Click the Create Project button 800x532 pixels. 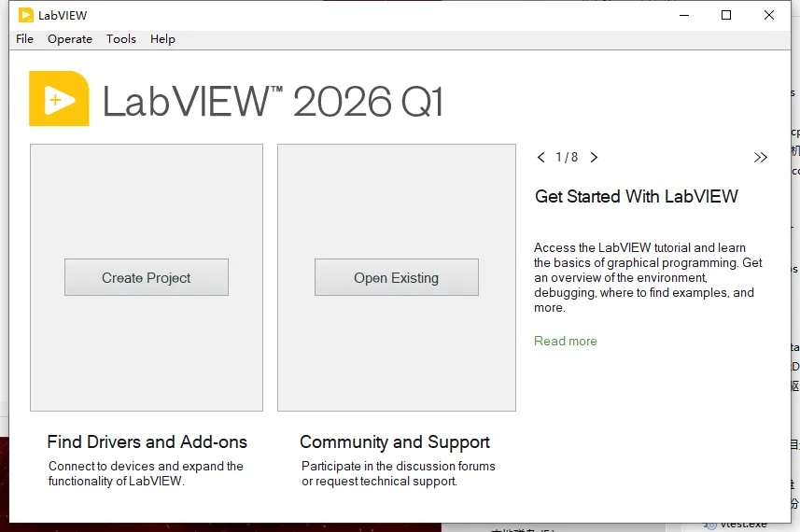(147, 277)
